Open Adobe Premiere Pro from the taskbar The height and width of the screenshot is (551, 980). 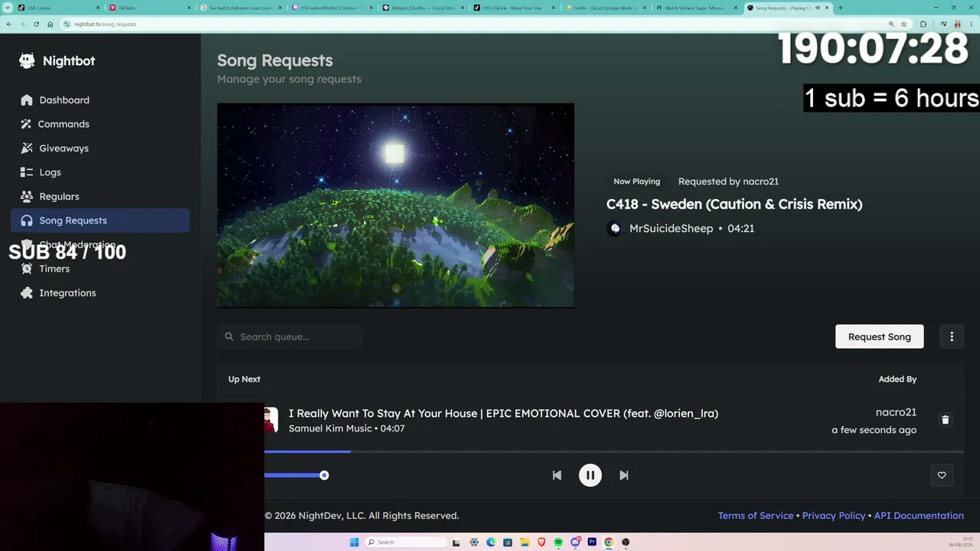click(592, 542)
